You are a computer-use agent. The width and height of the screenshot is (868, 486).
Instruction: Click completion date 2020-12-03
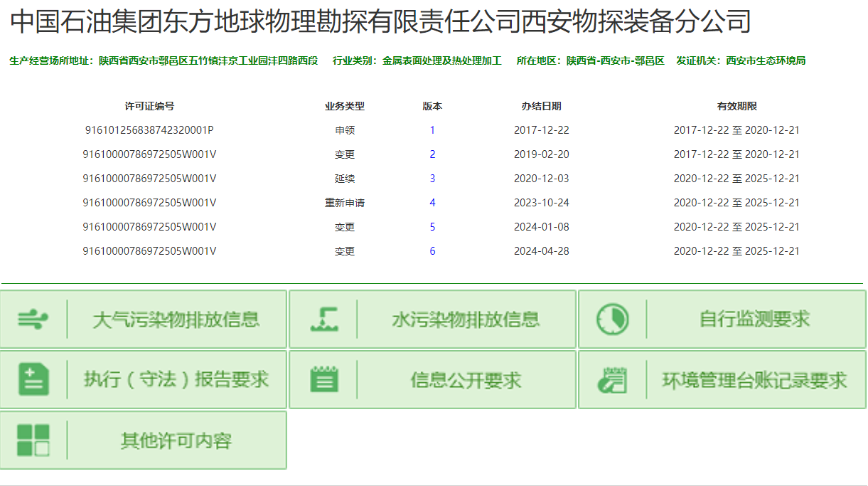pyautogui.click(x=542, y=179)
